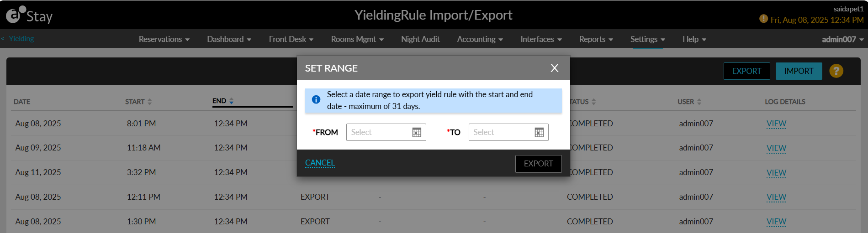Click Cancel link in the dialog
This screenshot has width=868, height=233.
tap(320, 163)
